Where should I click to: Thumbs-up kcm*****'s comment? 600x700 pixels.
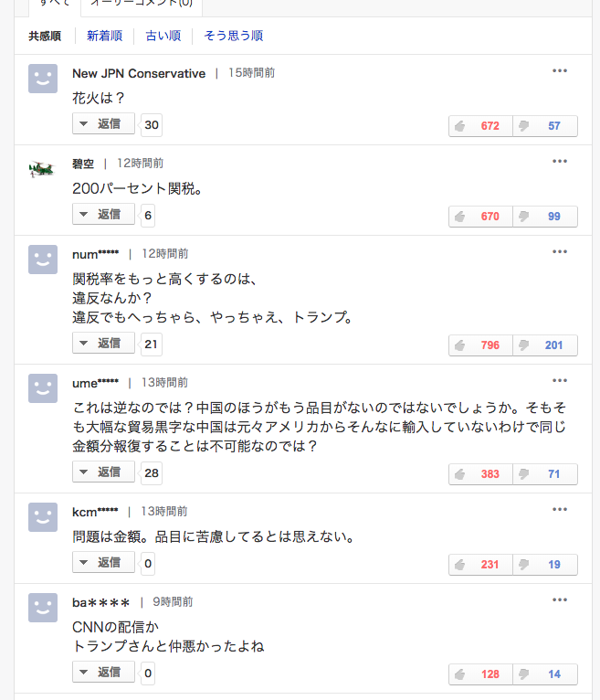[x=480, y=565]
